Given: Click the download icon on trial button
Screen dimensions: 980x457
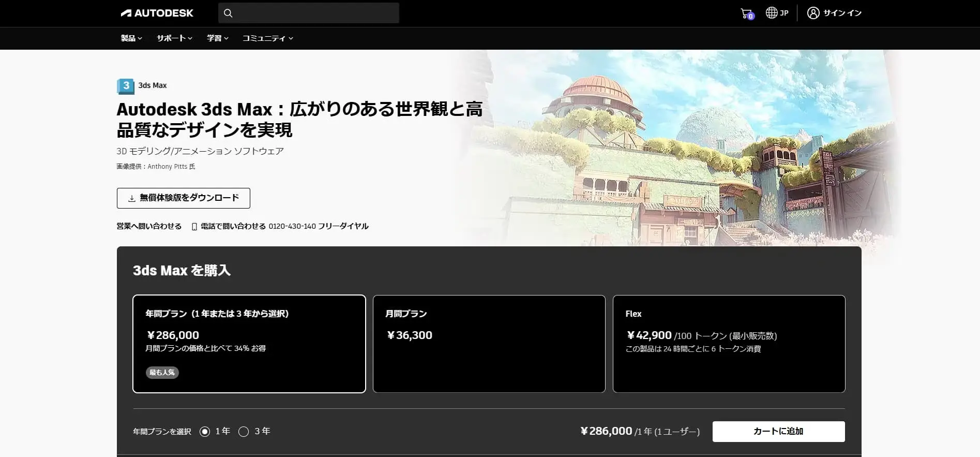Looking at the screenshot, I should pyautogui.click(x=132, y=198).
